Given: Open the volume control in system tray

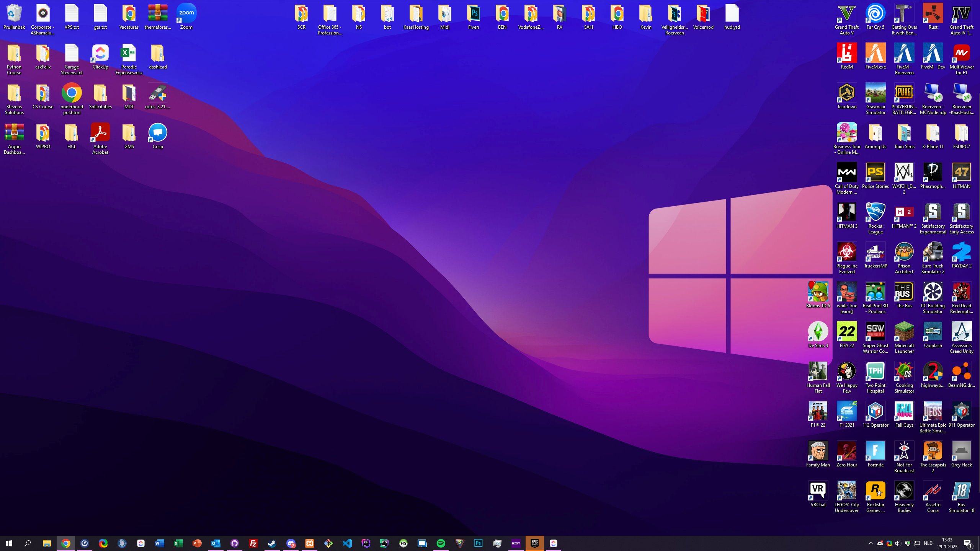Looking at the screenshot, I should pos(898,543).
